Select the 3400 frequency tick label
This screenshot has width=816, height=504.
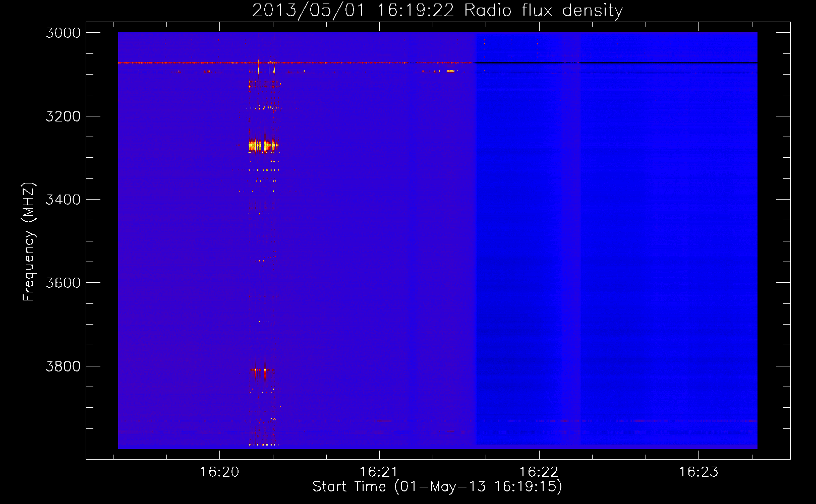pos(63,200)
